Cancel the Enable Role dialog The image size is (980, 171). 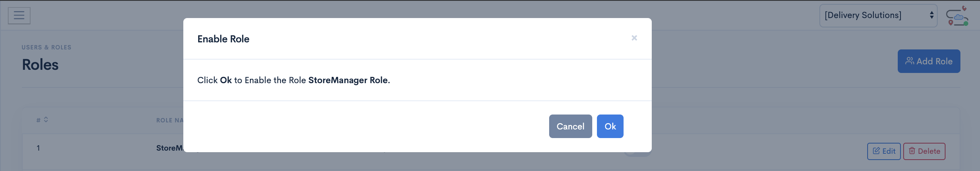pyautogui.click(x=570, y=126)
